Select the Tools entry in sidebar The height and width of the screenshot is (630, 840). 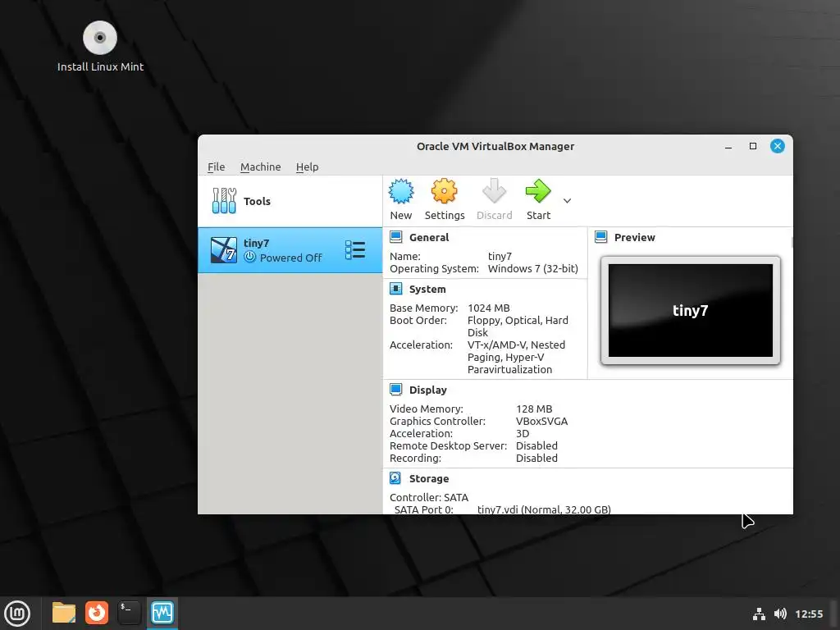[290, 201]
